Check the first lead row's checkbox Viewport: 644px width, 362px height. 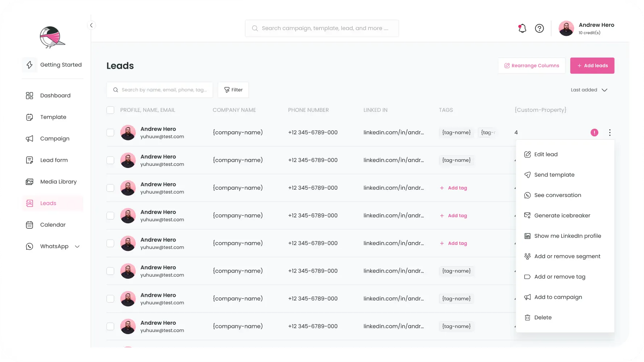coord(110,132)
